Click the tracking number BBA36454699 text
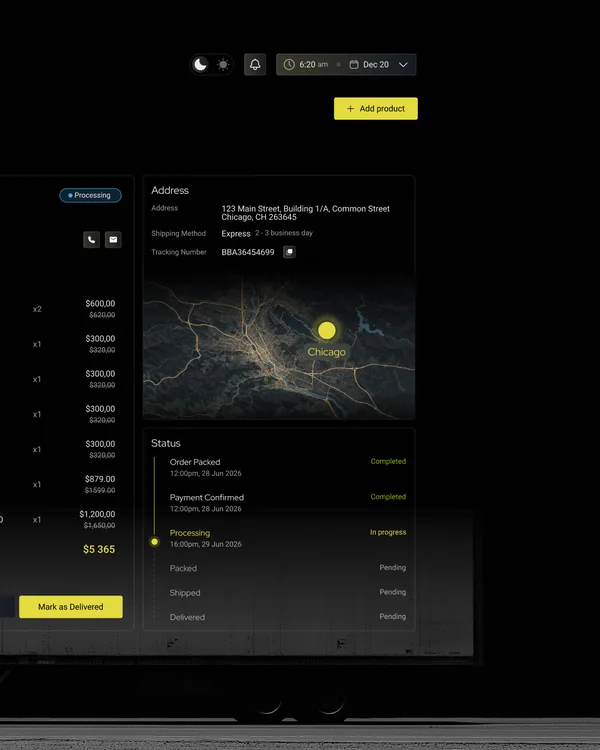600x750 pixels. (248, 252)
